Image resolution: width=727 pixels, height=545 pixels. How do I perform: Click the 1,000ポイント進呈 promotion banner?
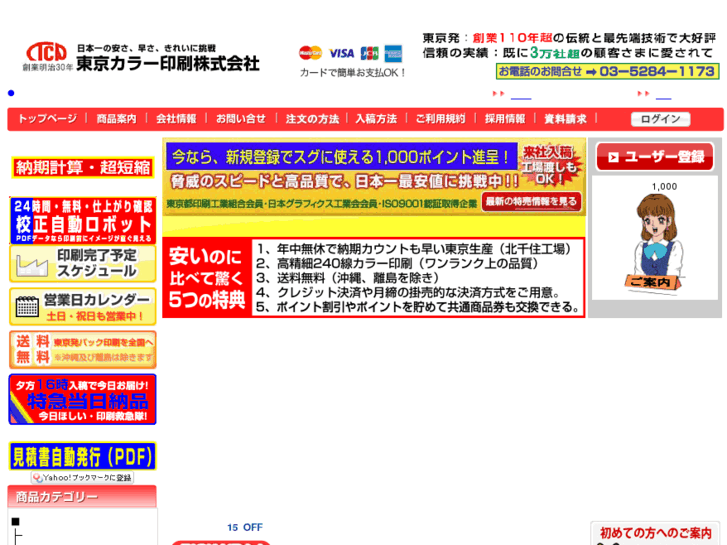(x=342, y=157)
